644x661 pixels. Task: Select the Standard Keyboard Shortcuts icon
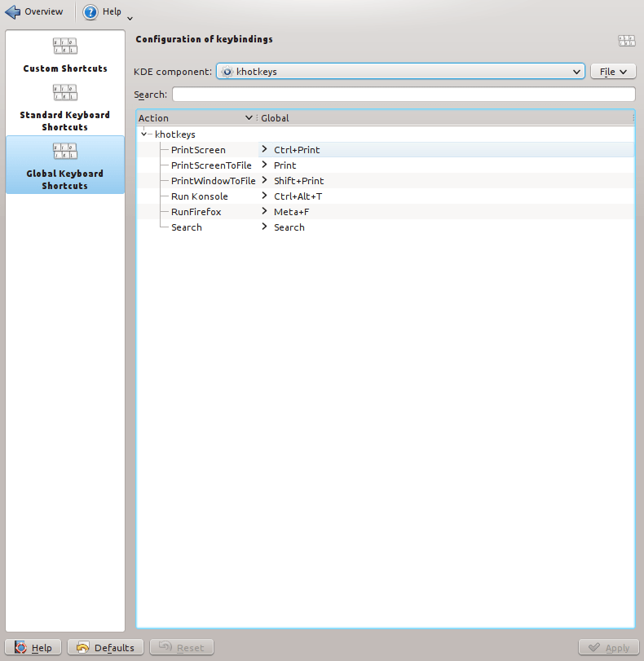(x=65, y=92)
